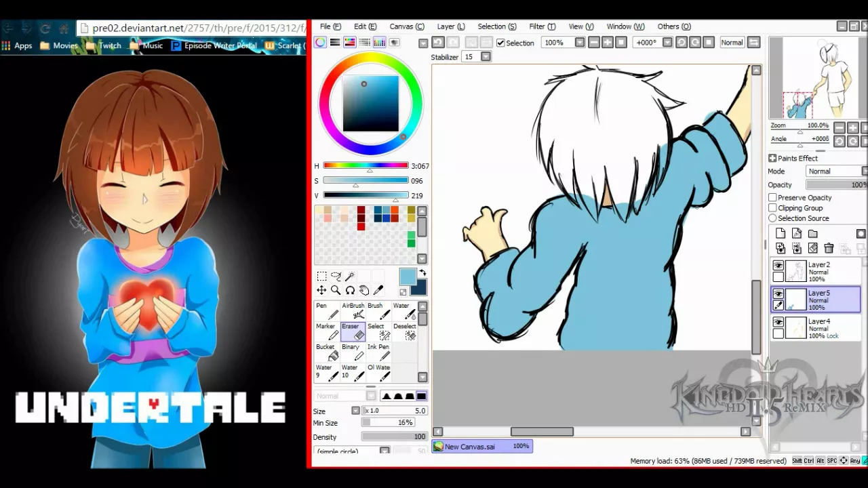Image resolution: width=868 pixels, height=488 pixels.
Task: Select the Pen tool
Action: tap(327, 311)
